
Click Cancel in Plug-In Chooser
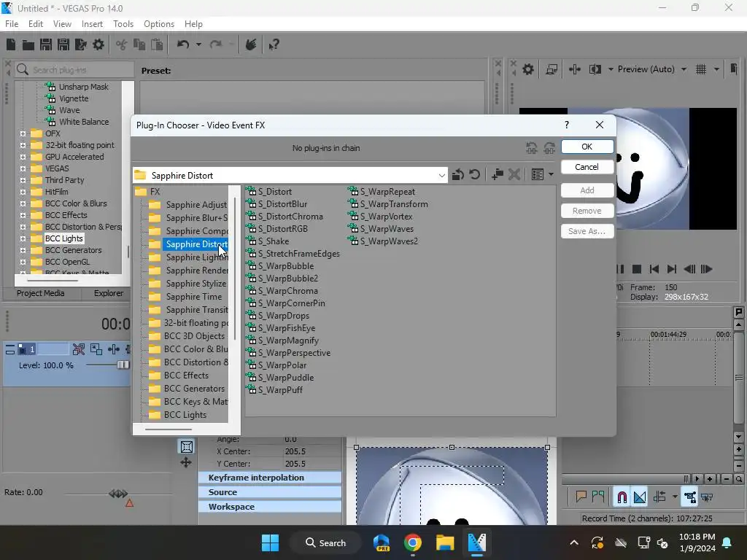pos(587,167)
